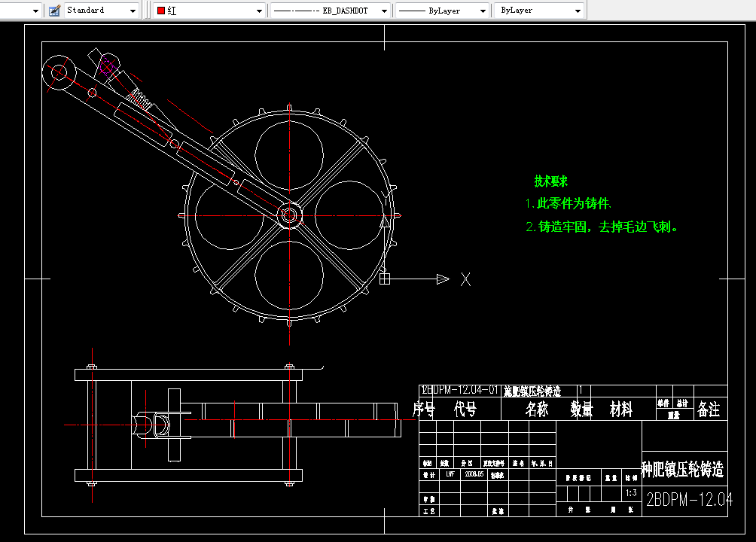The image size is (756, 542).
Task: Select the large 种肥镇压轮铸造 title text
Action: (x=682, y=469)
